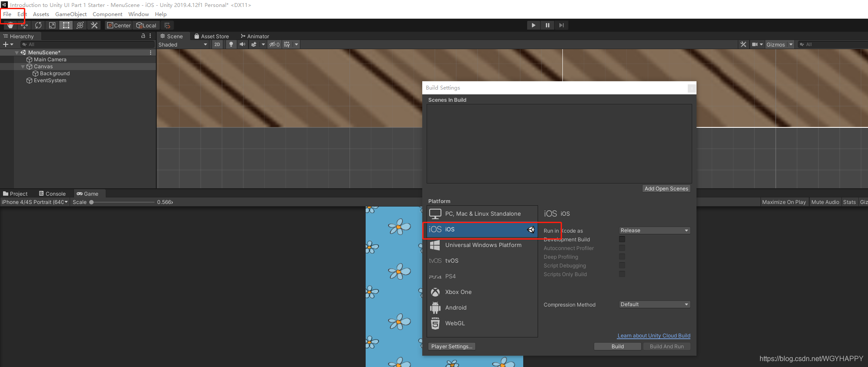Click Create plus button in Hierarchy

click(x=8, y=44)
